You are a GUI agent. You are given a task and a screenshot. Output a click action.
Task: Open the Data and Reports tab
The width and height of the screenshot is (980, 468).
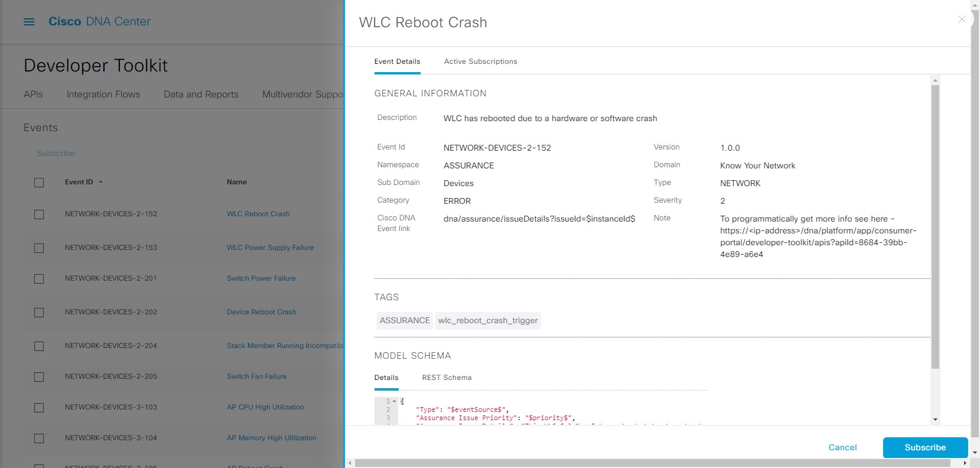tap(201, 94)
